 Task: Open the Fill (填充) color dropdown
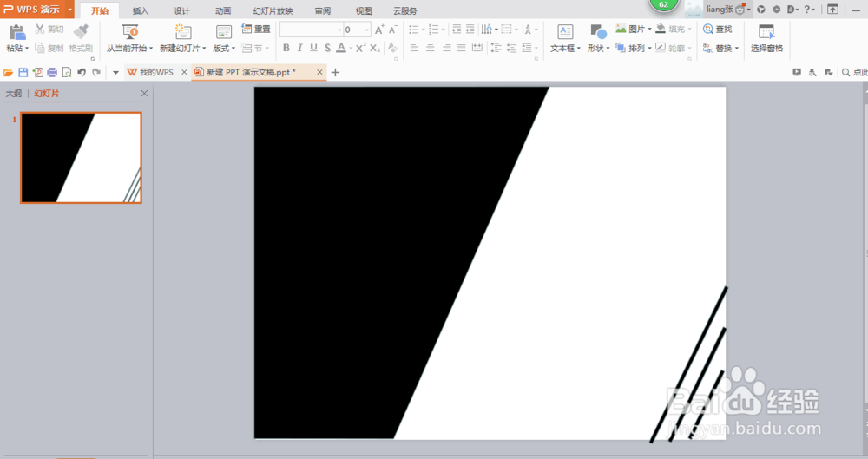pyautogui.click(x=674, y=29)
